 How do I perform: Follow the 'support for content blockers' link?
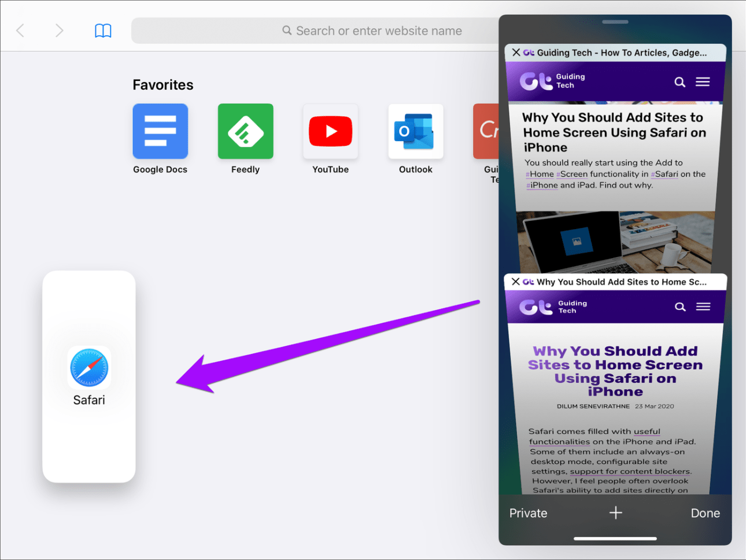tap(630, 471)
